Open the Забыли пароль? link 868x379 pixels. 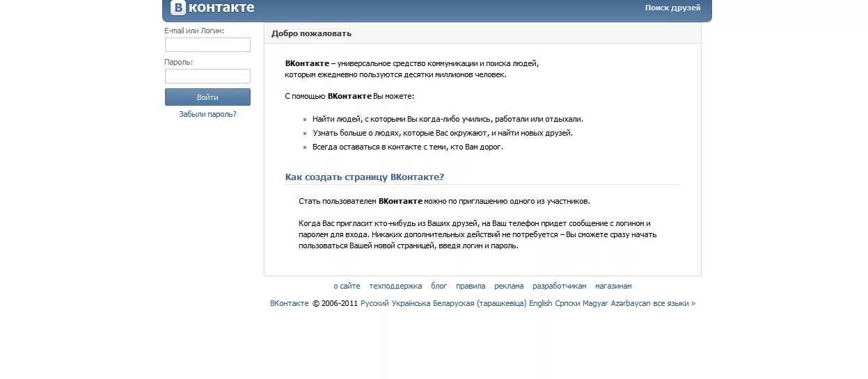(207, 114)
